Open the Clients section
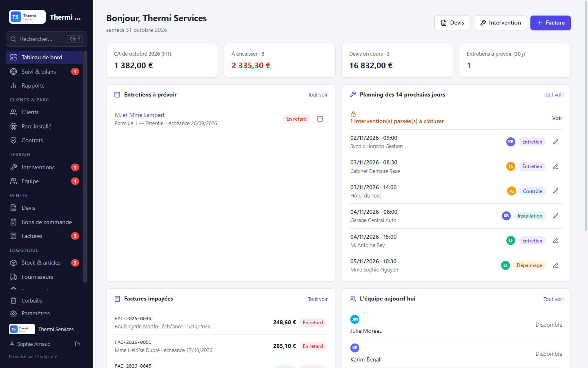This screenshot has height=368, width=588. (x=44, y=112)
